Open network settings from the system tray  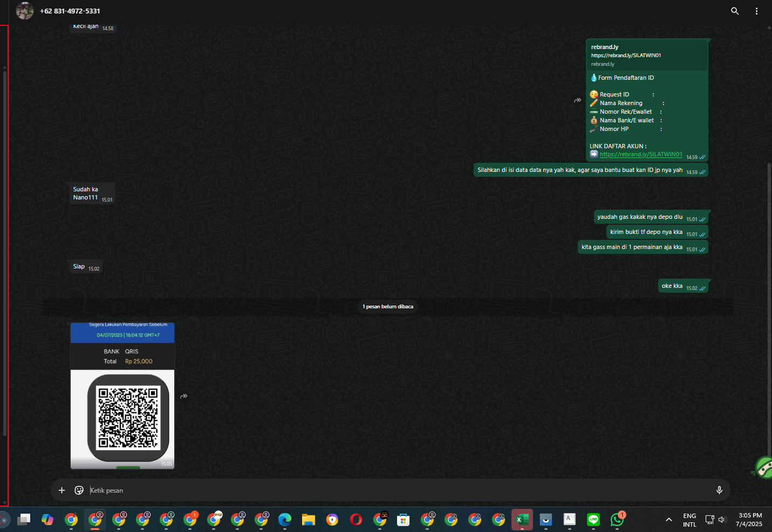[x=710, y=520]
